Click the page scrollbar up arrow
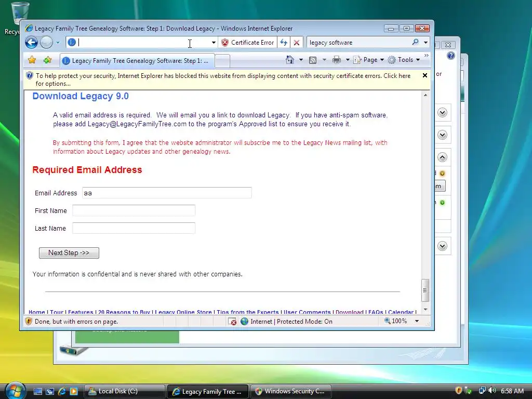This screenshot has width=532, height=399. click(x=425, y=96)
